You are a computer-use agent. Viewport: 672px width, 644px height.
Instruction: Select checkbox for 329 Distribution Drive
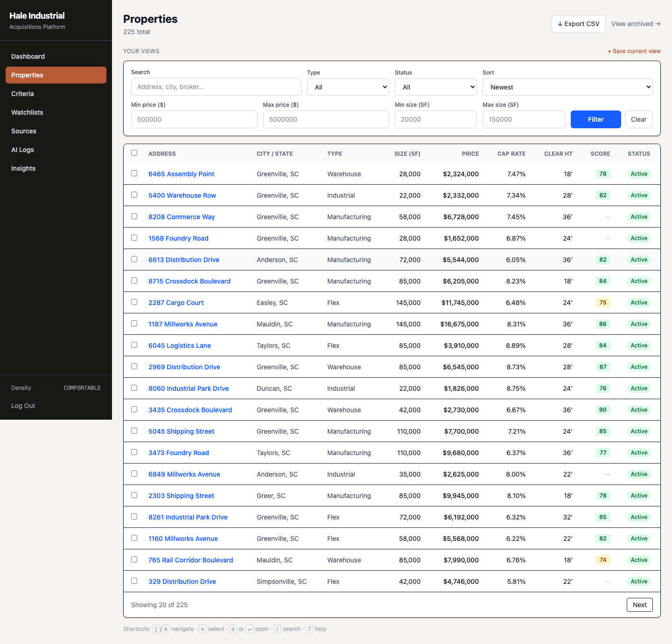(134, 581)
